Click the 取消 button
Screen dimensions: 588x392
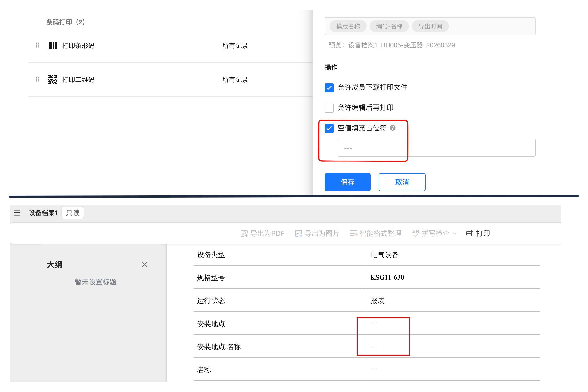[402, 182]
